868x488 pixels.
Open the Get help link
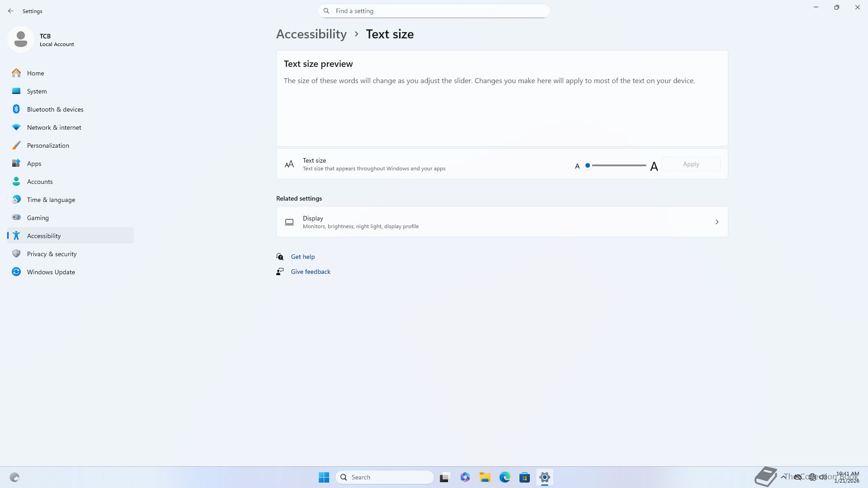click(x=302, y=257)
